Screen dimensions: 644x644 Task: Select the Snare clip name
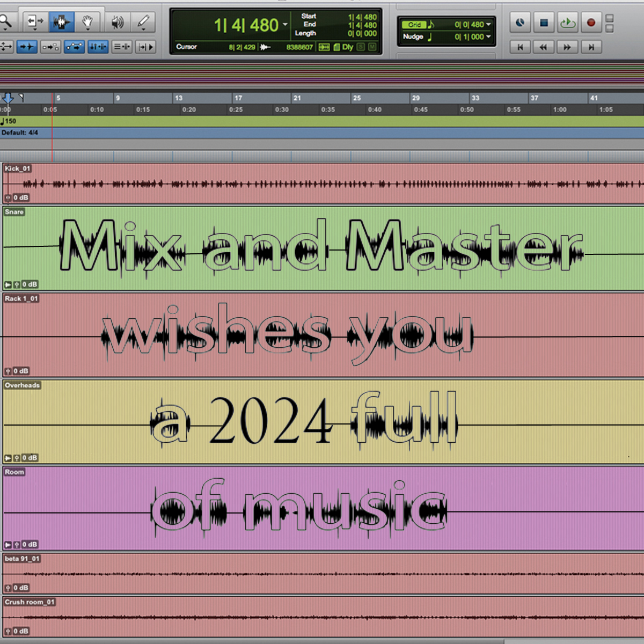click(14, 212)
